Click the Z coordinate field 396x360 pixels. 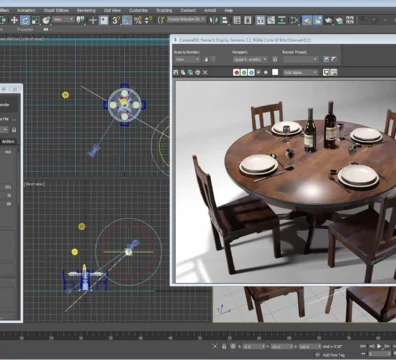(309, 347)
